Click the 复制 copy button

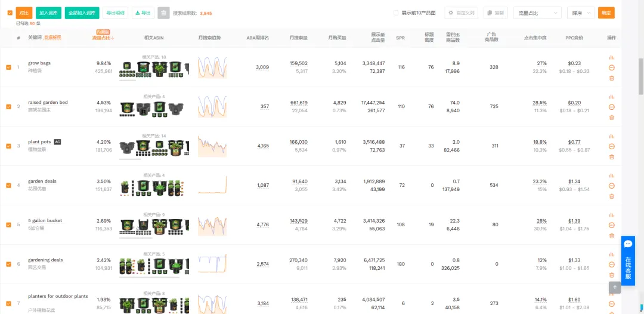496,13
